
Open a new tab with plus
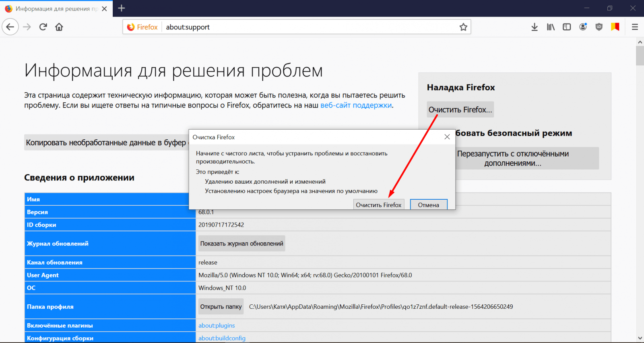click(x=122, y=8)
